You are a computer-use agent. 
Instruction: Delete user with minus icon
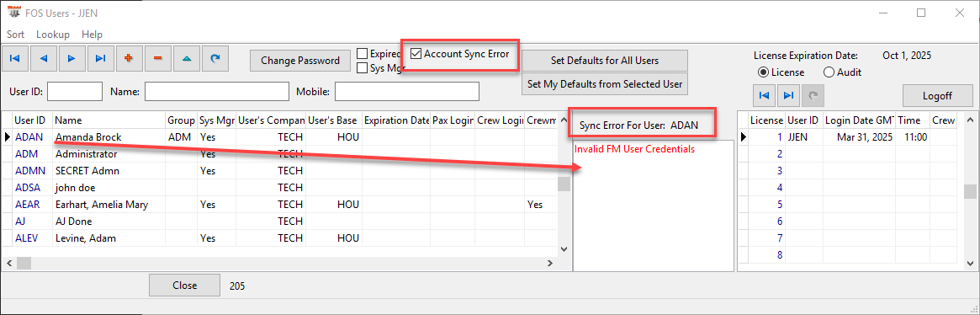point(157,58)
